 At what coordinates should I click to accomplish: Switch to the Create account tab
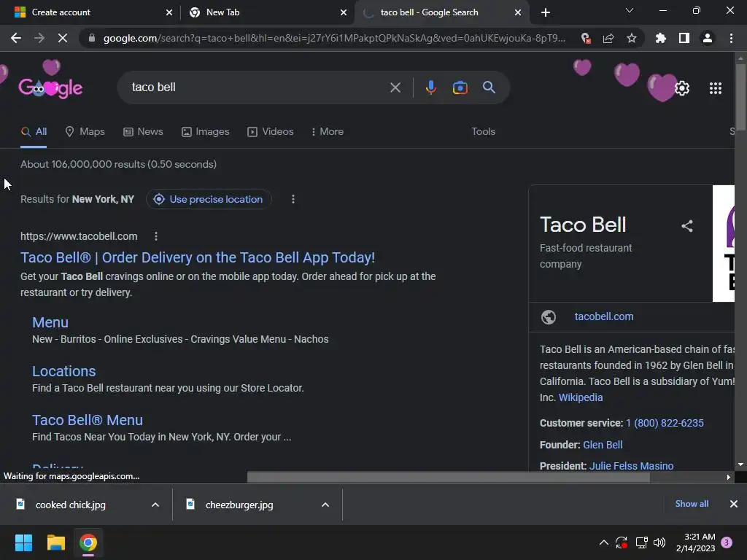click(x=91, y=12)
